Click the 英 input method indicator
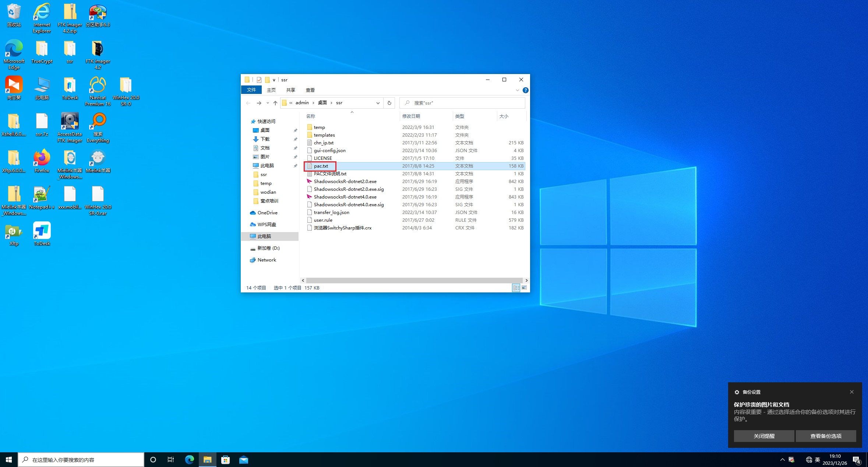 click(x=817, y=460)
